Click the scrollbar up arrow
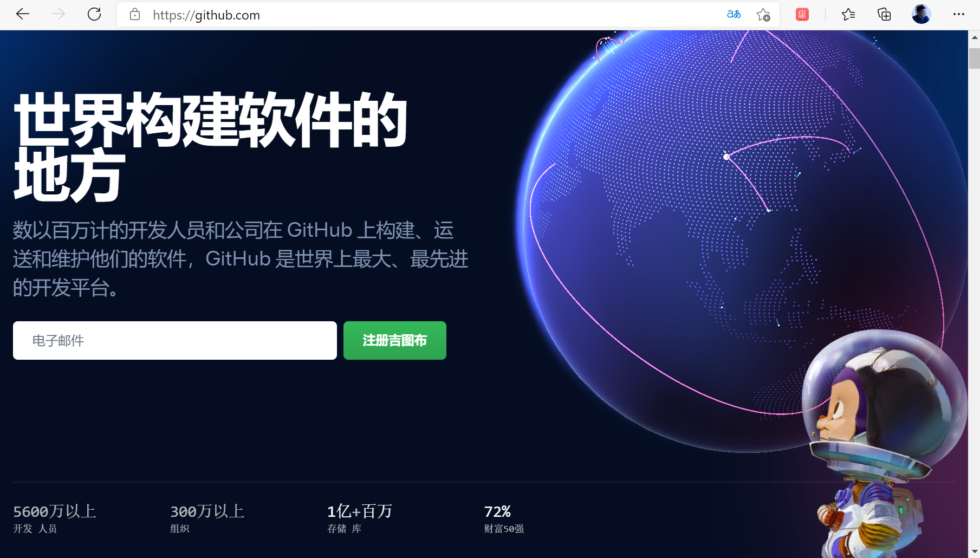Screen dimensions: 980x558 975,37
